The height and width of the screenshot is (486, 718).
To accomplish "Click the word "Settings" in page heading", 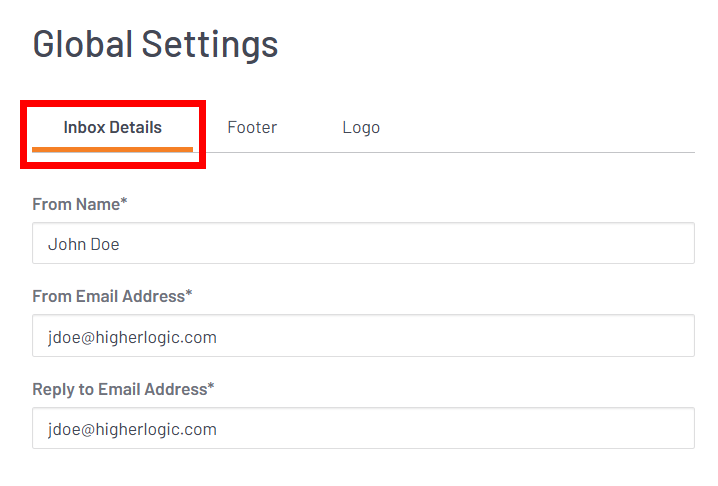I will 209,44.
